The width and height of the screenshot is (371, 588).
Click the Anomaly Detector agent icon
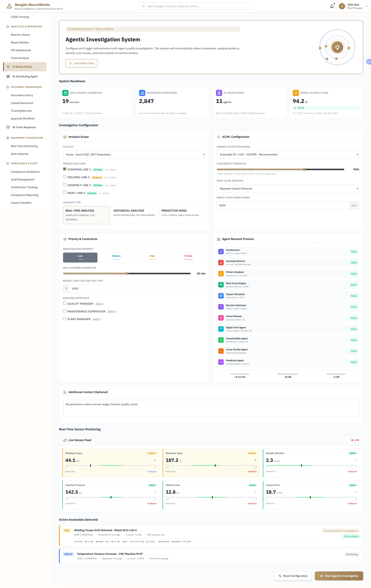(x=221, y=262)
